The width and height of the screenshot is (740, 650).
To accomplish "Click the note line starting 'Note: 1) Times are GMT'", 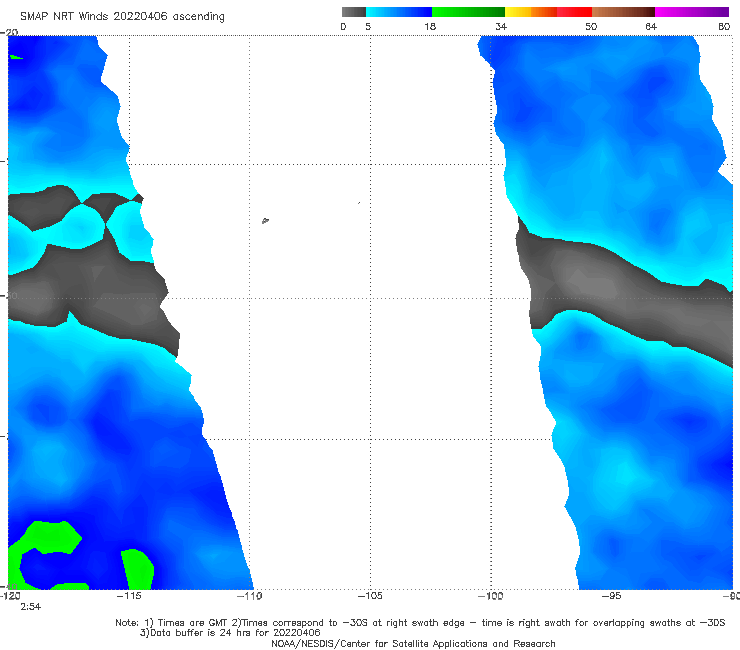I will click(x=420, y=623).
